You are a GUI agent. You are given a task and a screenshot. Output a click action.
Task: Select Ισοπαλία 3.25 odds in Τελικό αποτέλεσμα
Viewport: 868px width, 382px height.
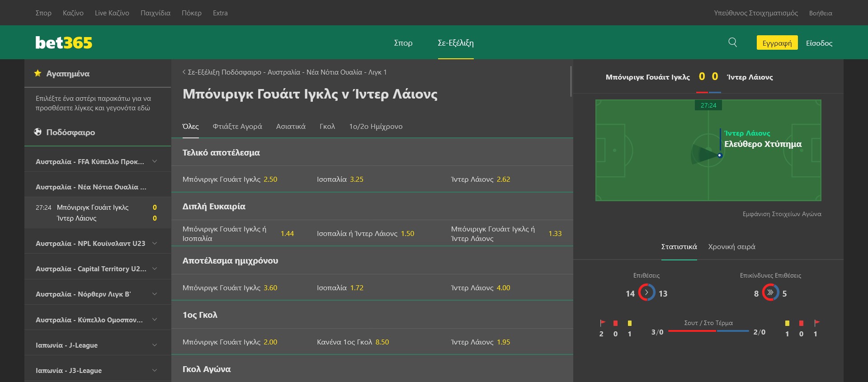[340, 179]
